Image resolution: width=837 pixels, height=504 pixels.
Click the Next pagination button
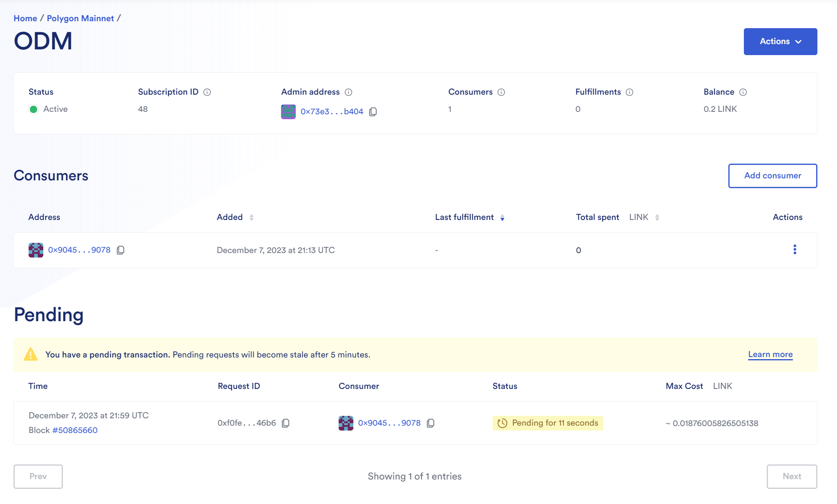(x=792, y=476)
